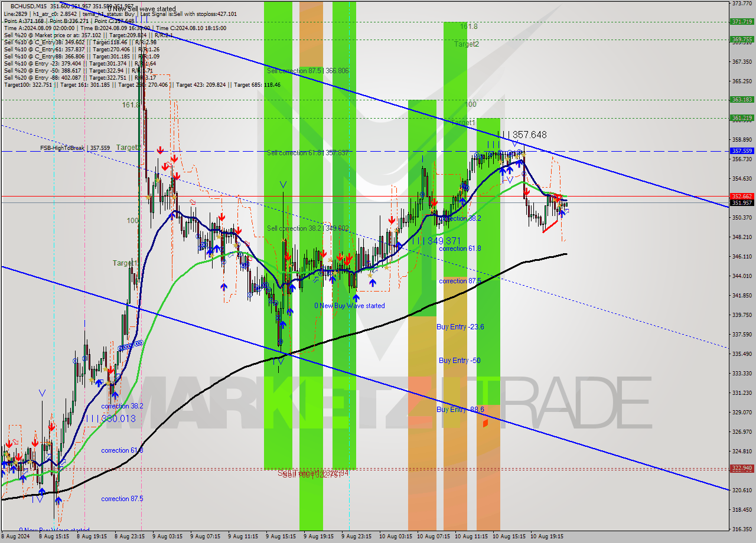Click the 'FSB-HighToBreak | 357.559' label
The image size is (756, 543).
75,148
